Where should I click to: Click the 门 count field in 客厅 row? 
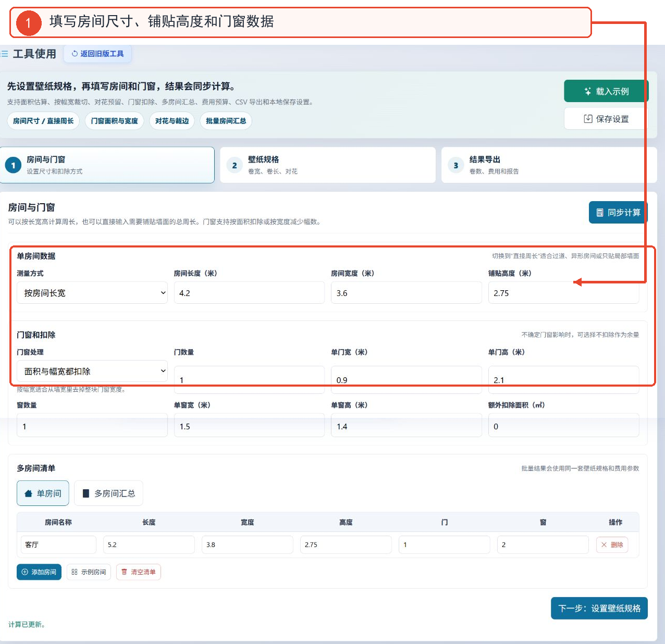pos(445,544)
